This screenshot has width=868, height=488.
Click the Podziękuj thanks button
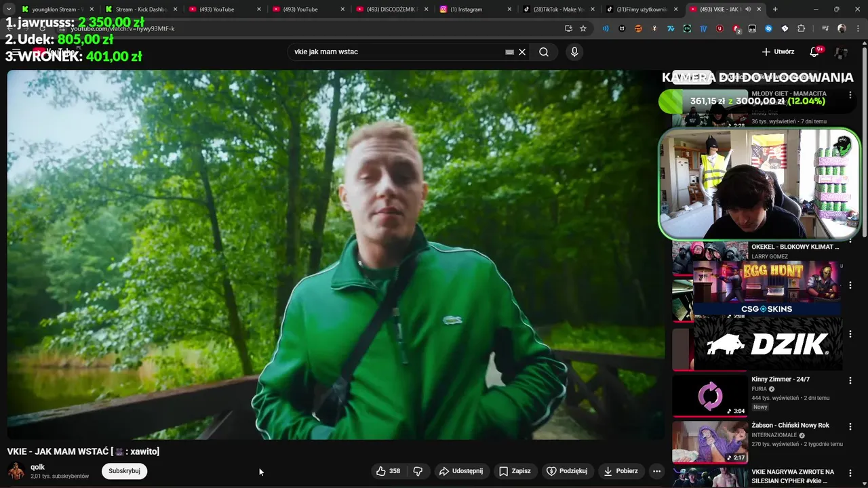pos(568,471)
